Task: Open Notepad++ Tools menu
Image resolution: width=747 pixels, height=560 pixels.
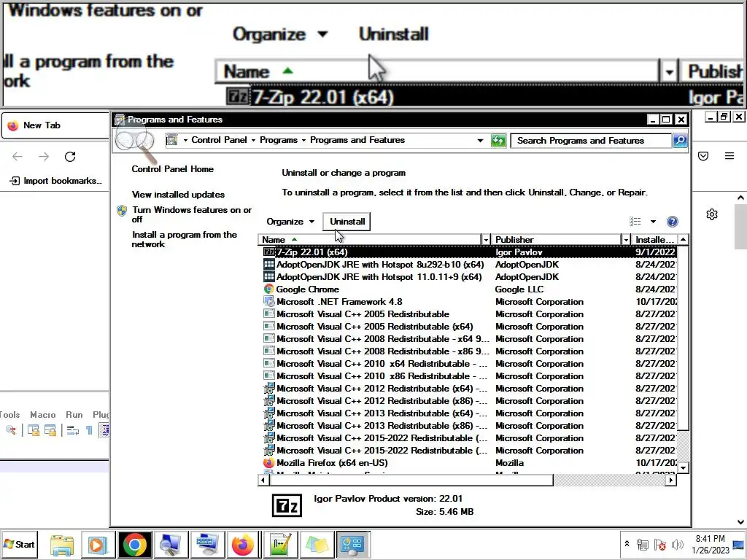Action: [x=9, y=415]
